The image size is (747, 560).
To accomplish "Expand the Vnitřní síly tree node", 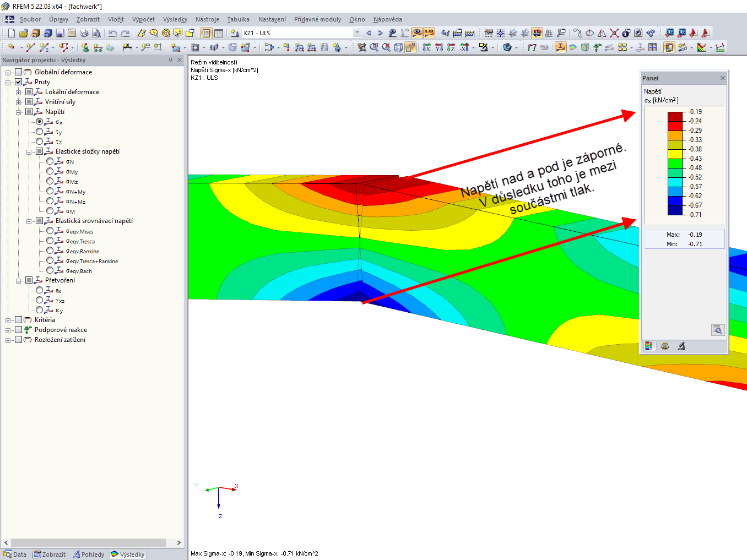I will (19, 102).
